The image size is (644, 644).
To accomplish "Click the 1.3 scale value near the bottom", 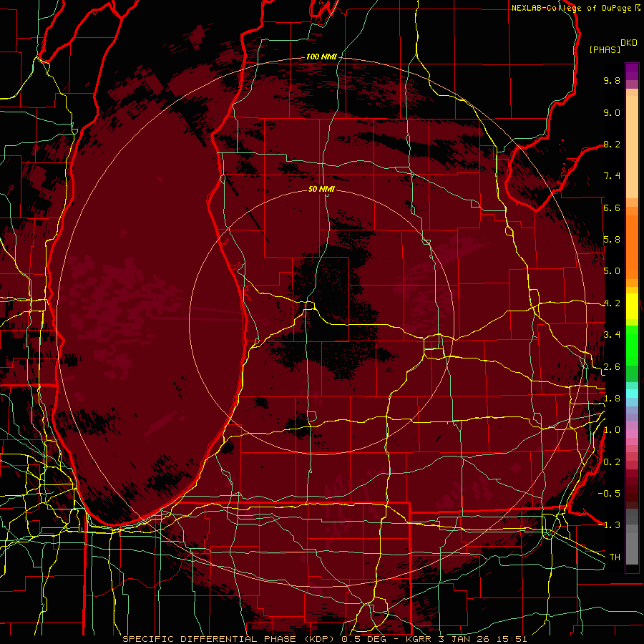I will pos(612,525).
